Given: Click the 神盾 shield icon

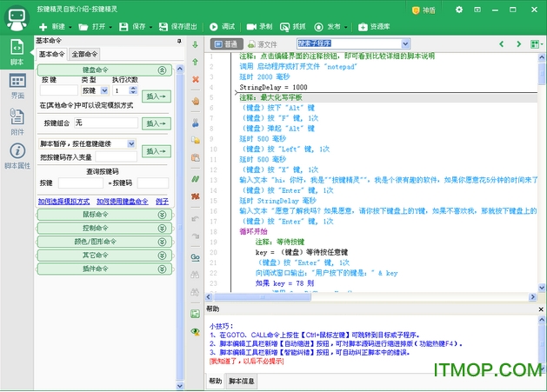Looking at the screenshot, I should tap(415, 10).
